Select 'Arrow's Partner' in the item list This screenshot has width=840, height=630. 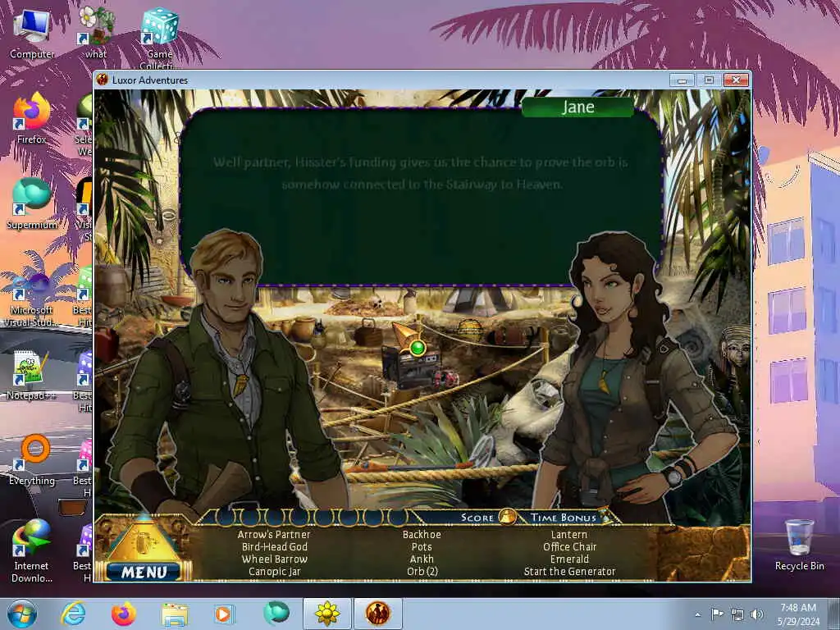point(274,534)
